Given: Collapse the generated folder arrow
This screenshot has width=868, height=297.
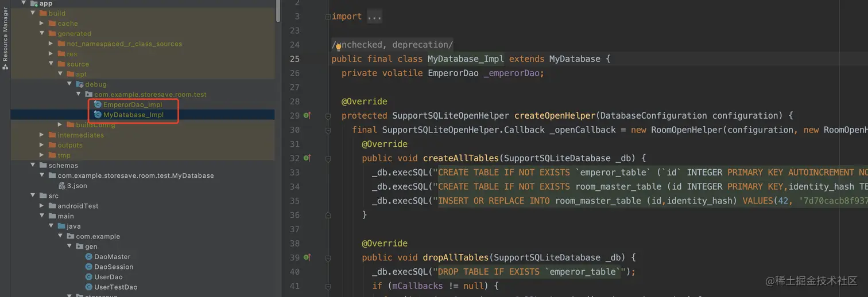Looking at the screenshot, I should [x=42, y=33].
